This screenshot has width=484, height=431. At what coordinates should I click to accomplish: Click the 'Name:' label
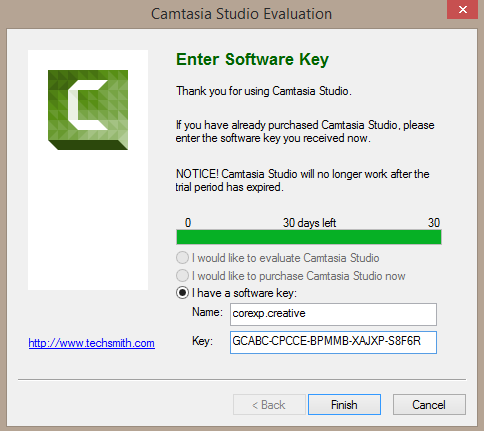207,312
